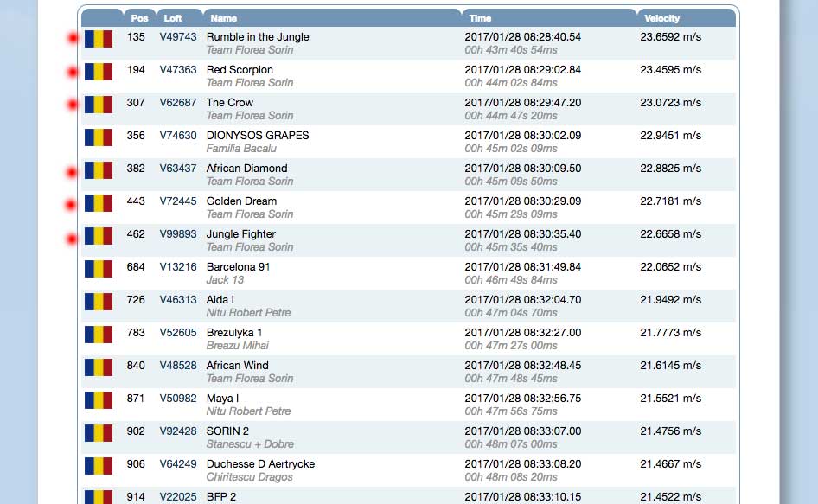This screenshot has height=504, width=818.
Task: Select pigeon name Golden Dream
Action: pyautogui.click(x=241, y=201)
